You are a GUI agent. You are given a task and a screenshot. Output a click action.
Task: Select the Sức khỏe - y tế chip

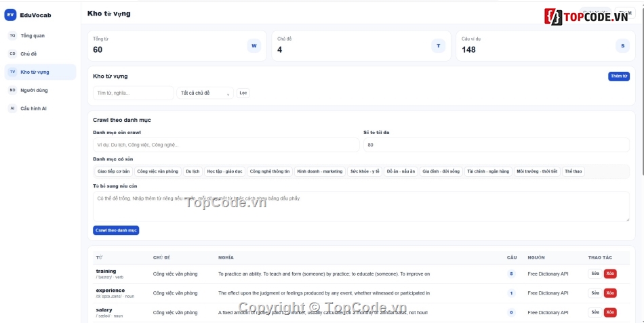coord(365,171)
